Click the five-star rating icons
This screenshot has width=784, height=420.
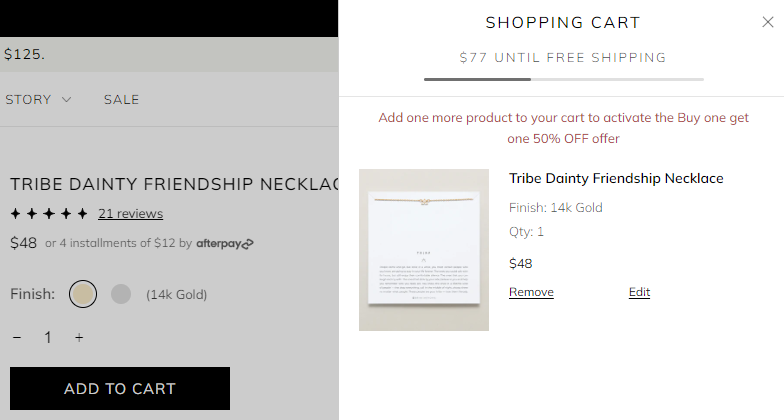coord(49,214)
